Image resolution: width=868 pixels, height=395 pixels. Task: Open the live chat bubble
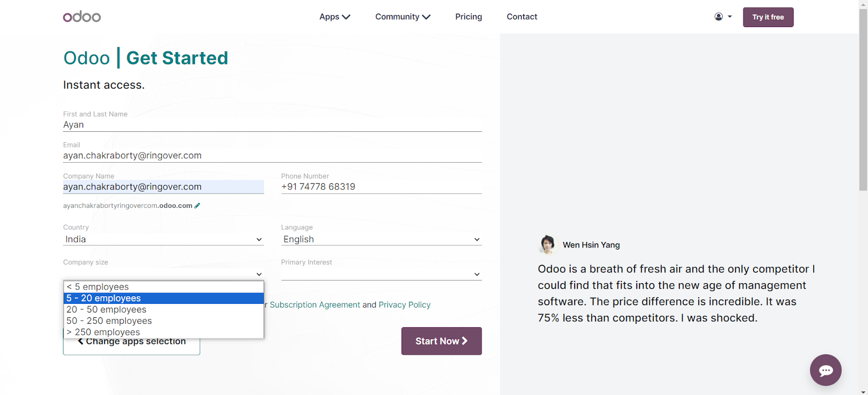826,370
